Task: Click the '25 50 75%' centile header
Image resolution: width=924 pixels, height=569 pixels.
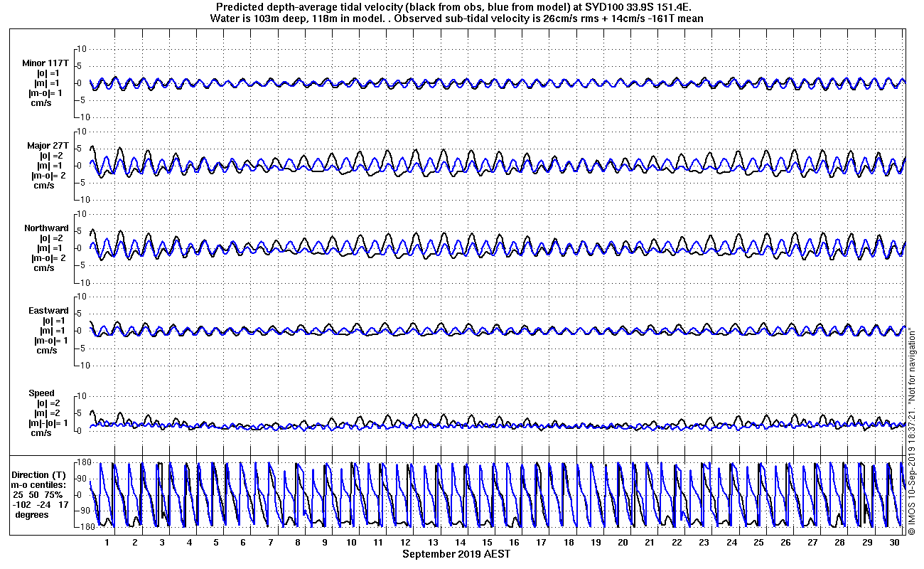Action: click(x=38, y=495)
